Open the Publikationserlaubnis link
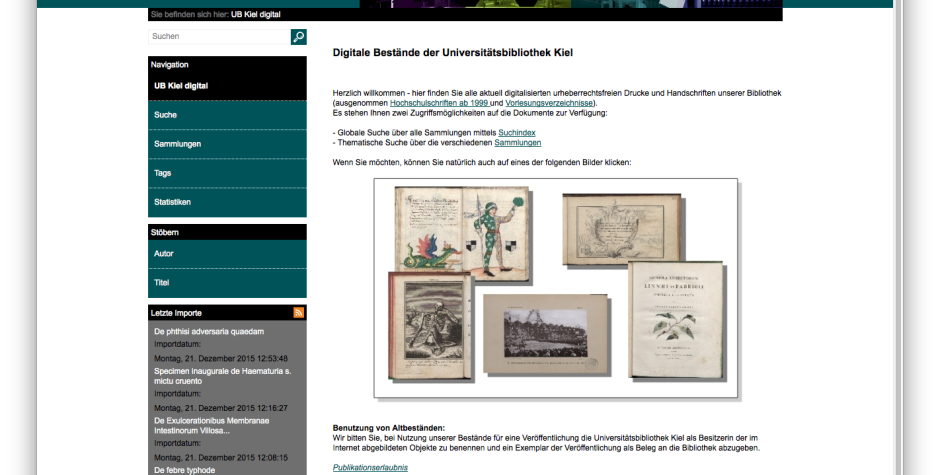Viewport: 940px width, 475px height. click(370, 468)
